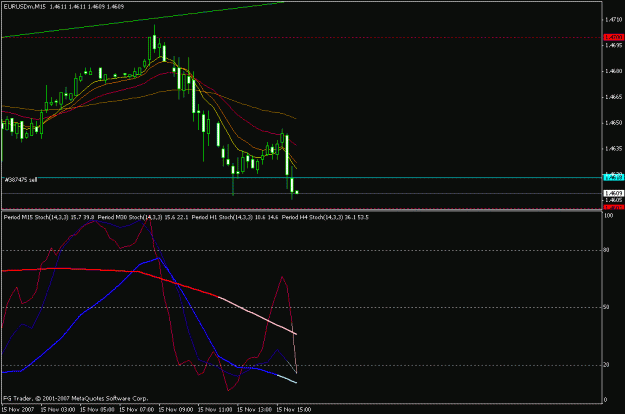
Task: Click the 1.4665 price axis label
Action: [x=613, y=97]
